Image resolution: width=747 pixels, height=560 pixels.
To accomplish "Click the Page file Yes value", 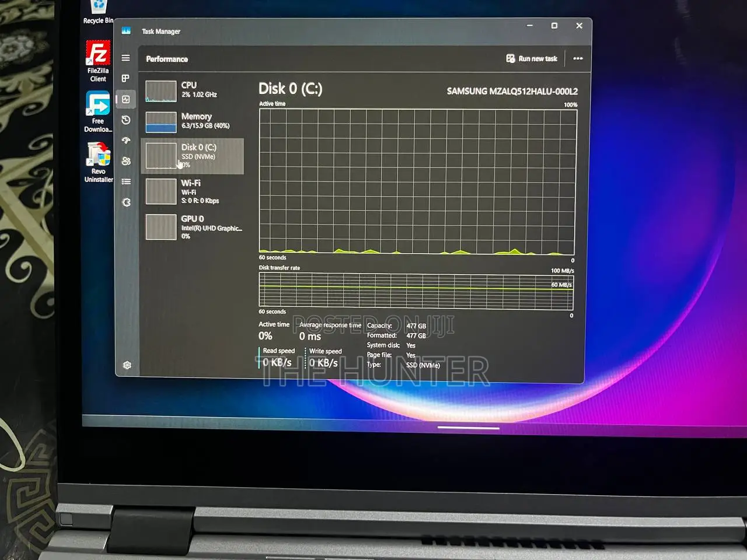I will click(x=411, y=355).
